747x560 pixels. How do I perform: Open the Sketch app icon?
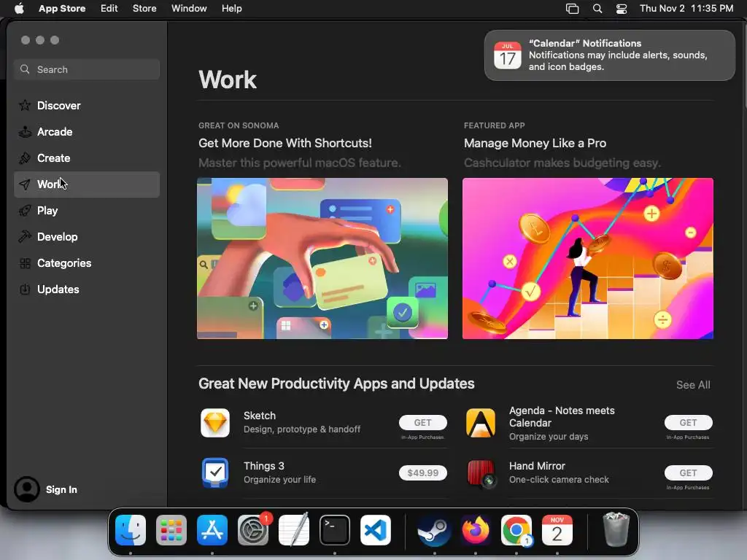(x=215, y=423)
